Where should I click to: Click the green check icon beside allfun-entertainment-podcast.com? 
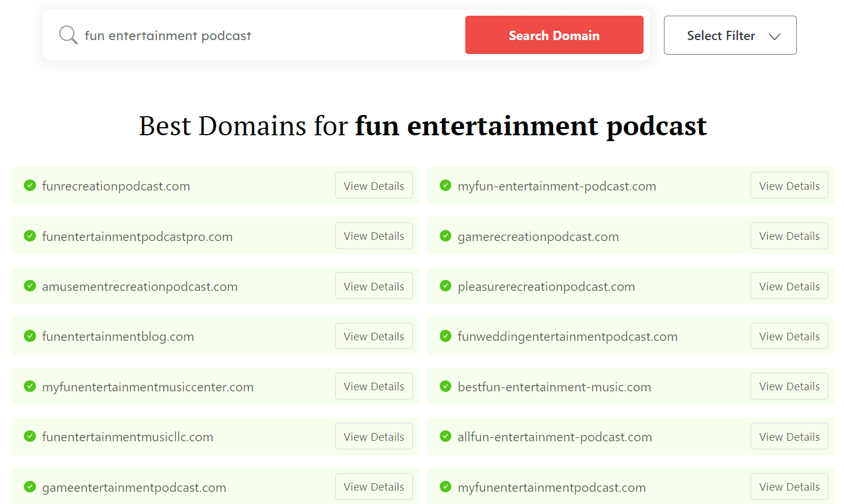point(446,436)
